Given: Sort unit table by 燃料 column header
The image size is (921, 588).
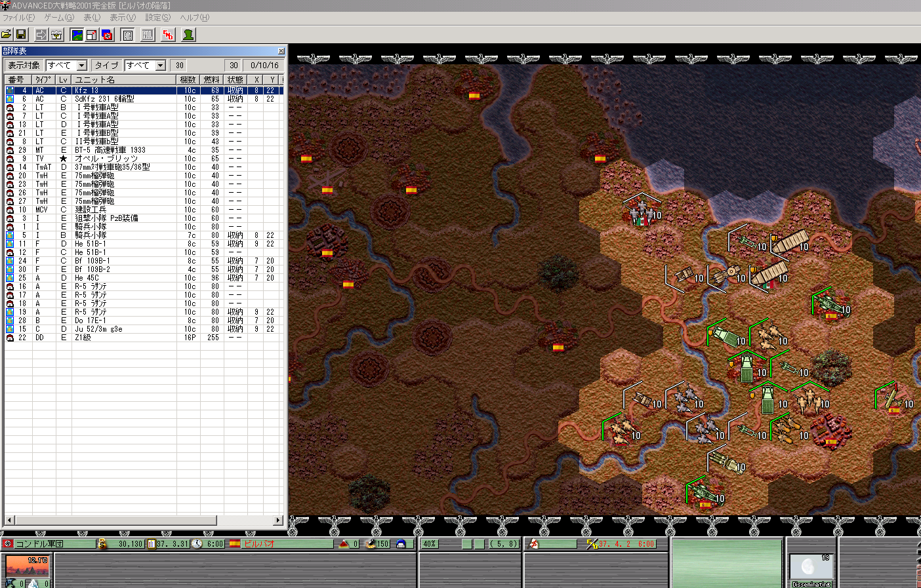Looking at the screenshot, I should [x=211, y=80].
